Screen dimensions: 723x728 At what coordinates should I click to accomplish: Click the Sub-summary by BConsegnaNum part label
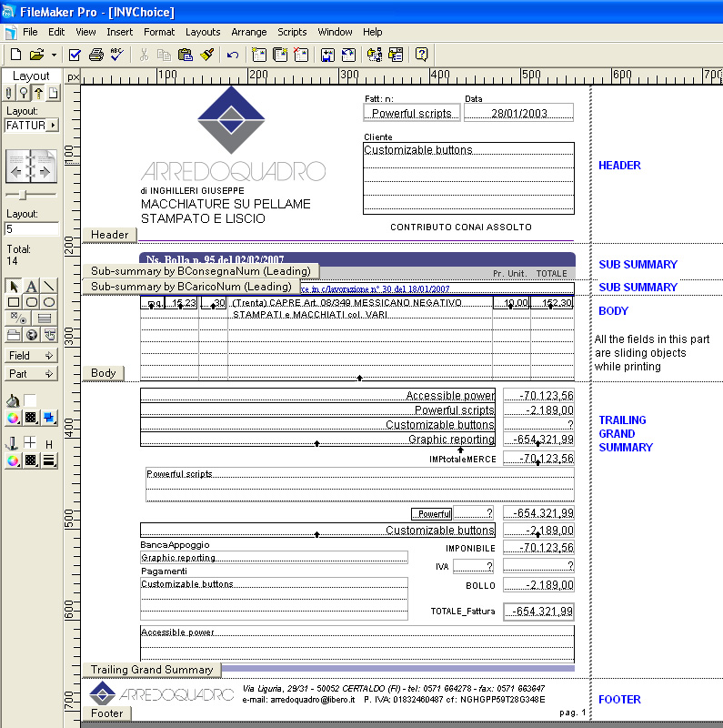[x=200, y=271]
